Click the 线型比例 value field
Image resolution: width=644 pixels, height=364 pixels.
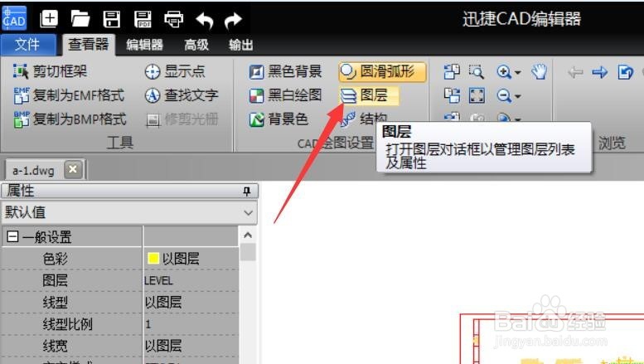click(x=191, y=324)
